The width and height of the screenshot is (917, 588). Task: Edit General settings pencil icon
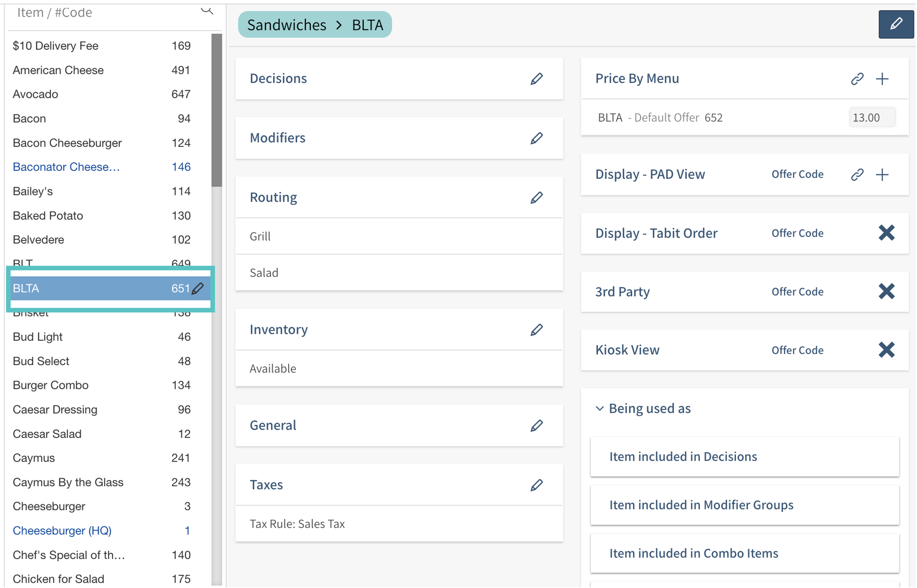tap(536, 425)
